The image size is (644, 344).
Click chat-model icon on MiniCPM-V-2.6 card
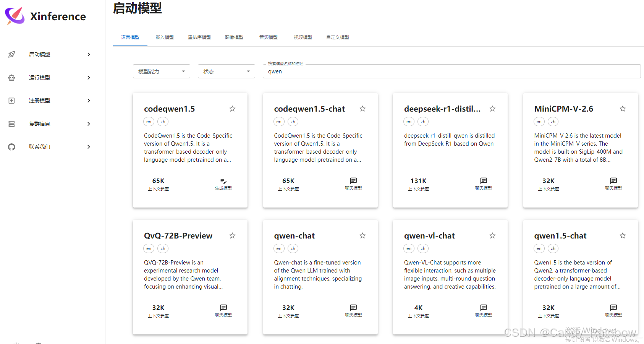click(x=613, y=180)
